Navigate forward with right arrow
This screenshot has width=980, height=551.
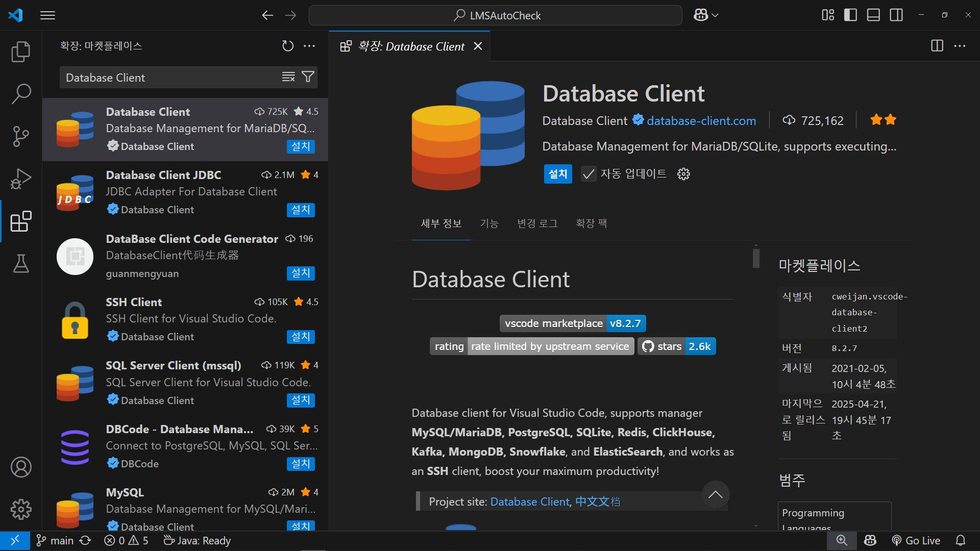tap(291, 15)
